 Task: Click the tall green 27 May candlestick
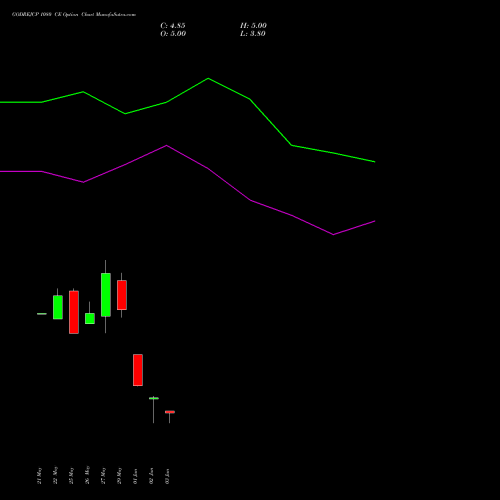tap(106, 295)
